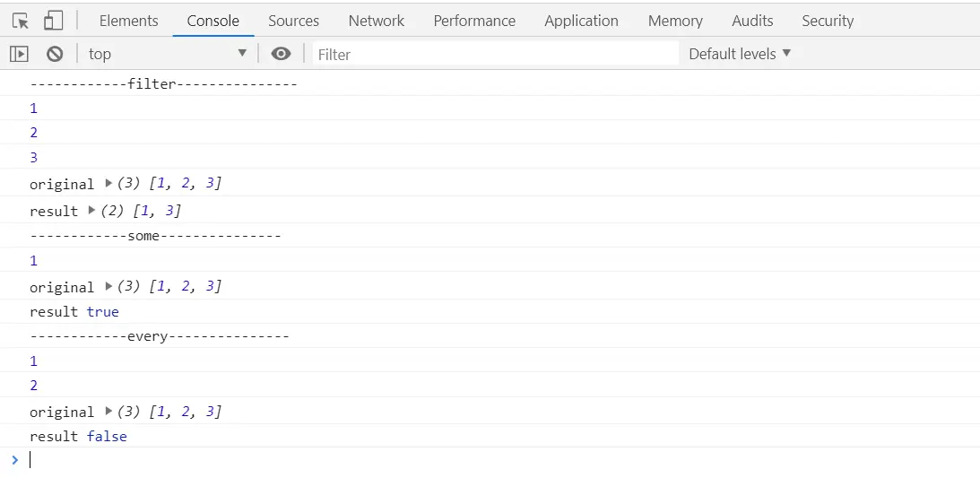Go to the Memory tab

click(x=675, y=21)
